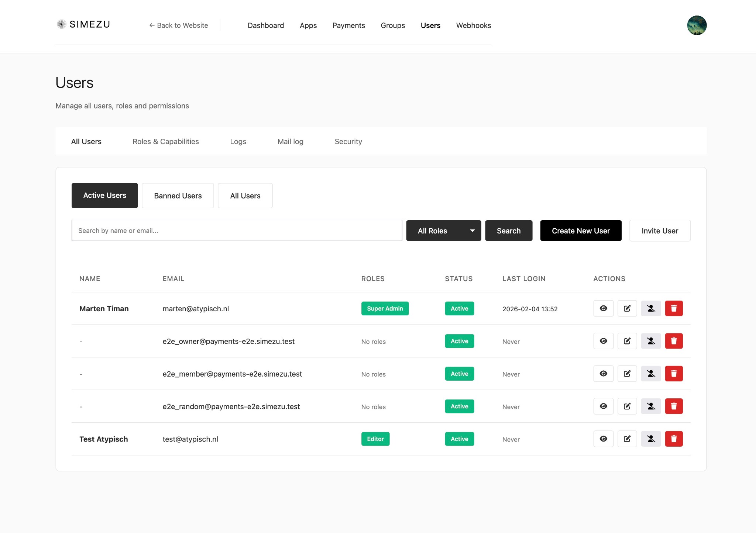Click the Simezu logo icon
Screen dimensions: 756x533
coord(62,24)
